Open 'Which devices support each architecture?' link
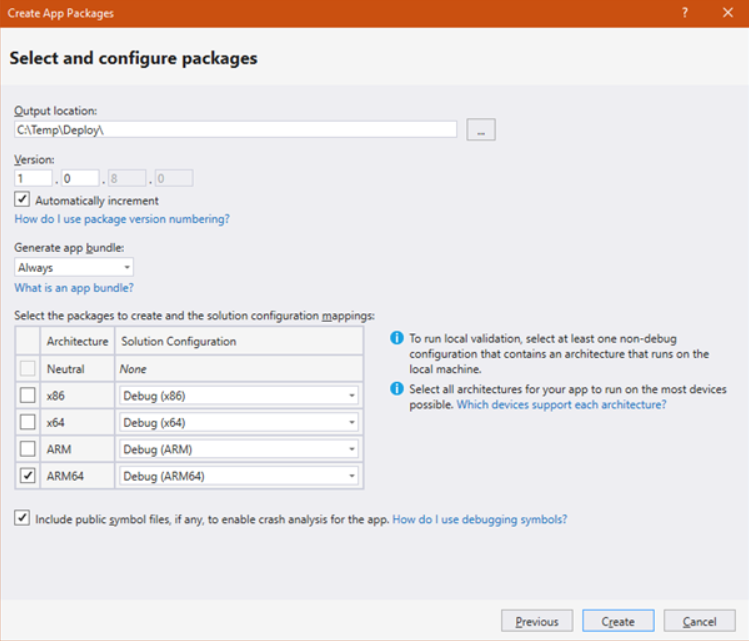This screenshot has height=641, width=749. 561,405
